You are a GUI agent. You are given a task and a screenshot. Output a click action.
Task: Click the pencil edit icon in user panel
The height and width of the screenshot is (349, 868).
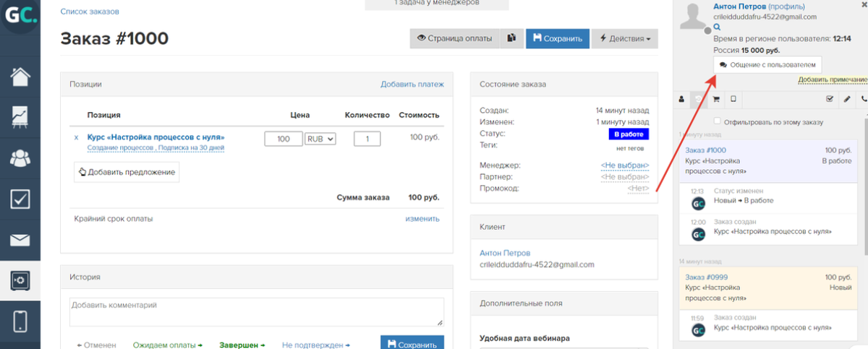point(847,99)
